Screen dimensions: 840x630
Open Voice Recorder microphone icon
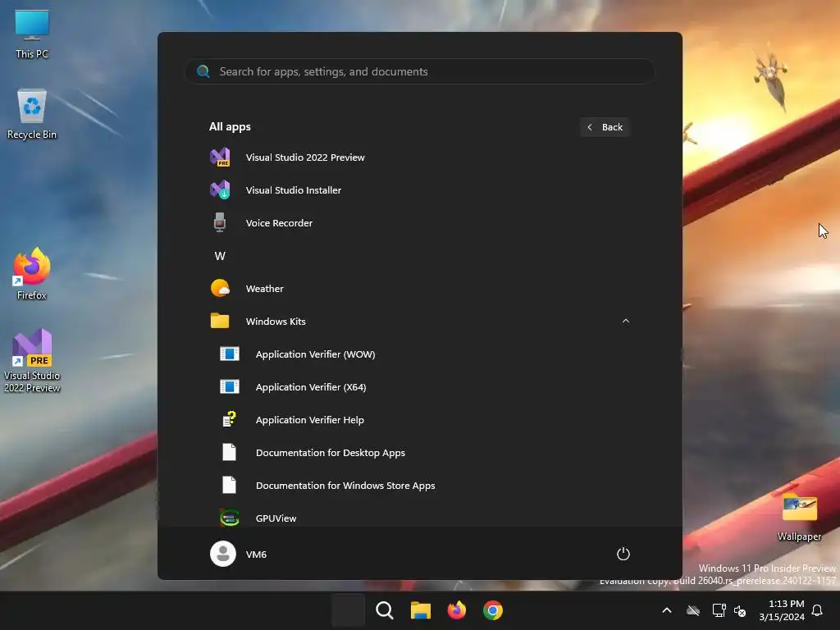[x=220, y=223]
